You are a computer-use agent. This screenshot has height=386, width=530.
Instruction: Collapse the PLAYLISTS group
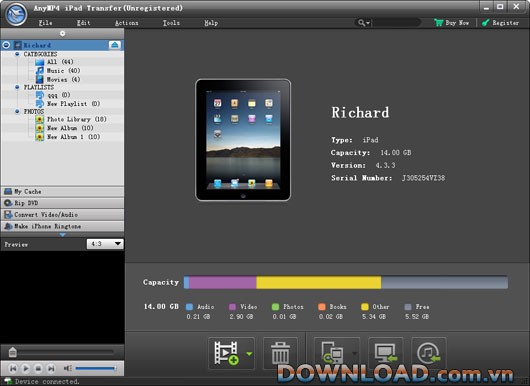tap(17, 87)
